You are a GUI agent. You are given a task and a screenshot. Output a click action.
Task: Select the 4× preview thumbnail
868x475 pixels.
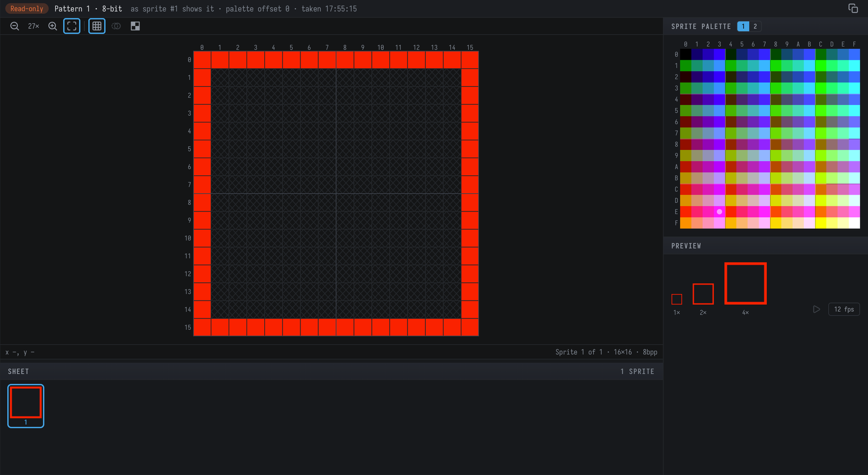click(746, 283)
